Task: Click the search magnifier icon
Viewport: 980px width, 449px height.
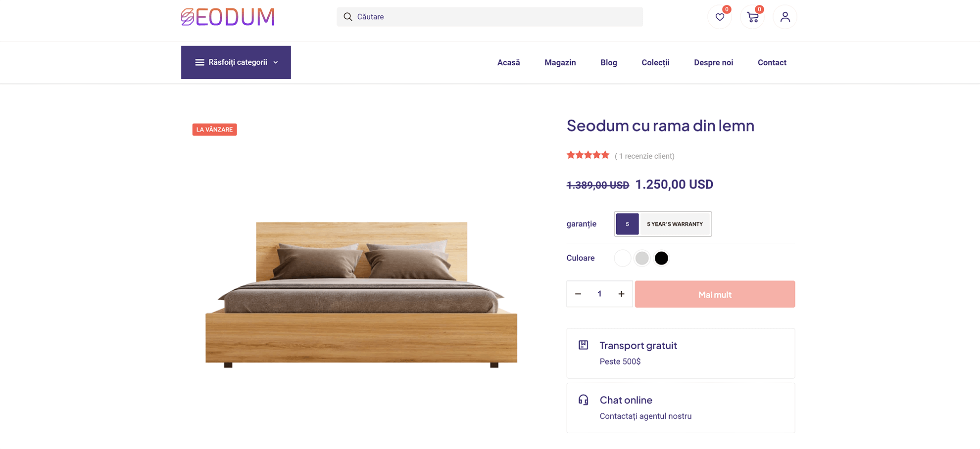Action: point(348,17)
